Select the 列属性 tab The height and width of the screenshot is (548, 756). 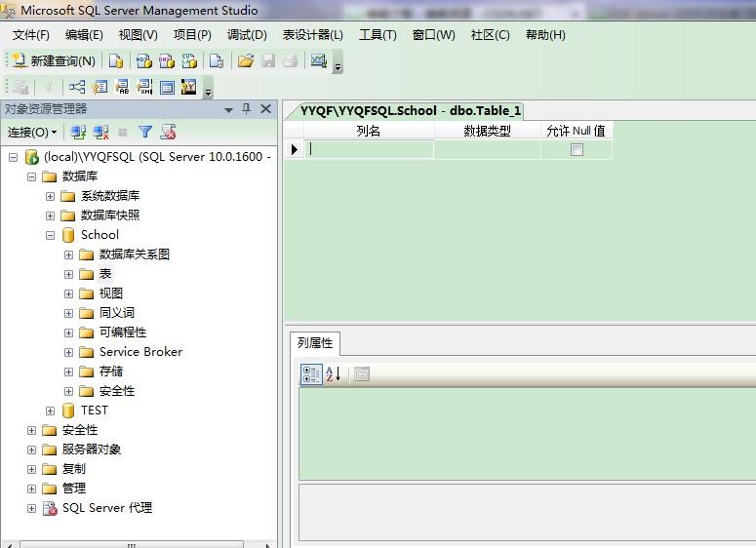[315, 343]
